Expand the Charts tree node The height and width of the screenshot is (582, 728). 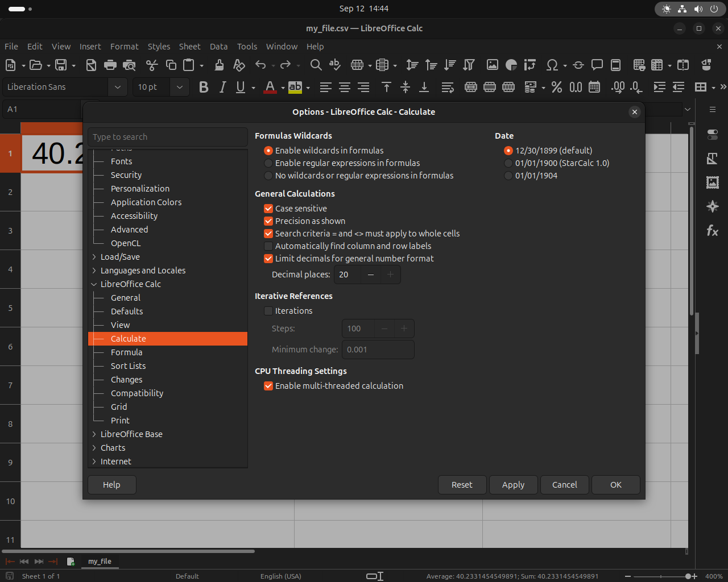[94, 448]
